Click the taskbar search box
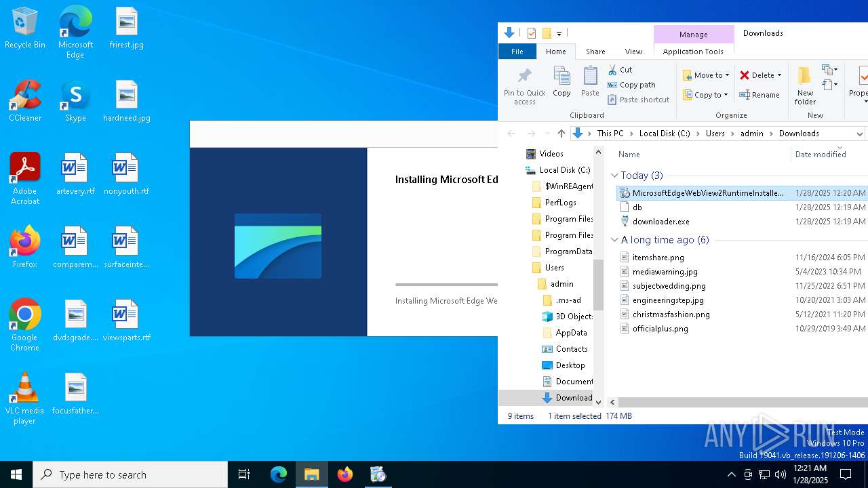 130,474
